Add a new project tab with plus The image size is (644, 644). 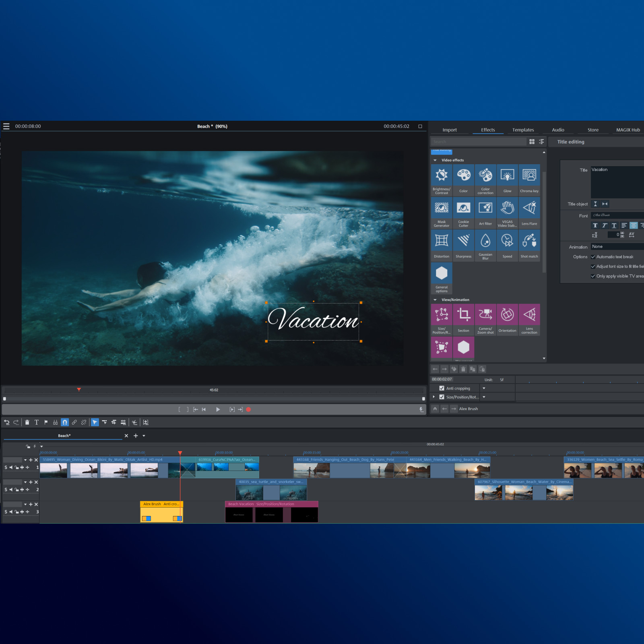(136, 436)
